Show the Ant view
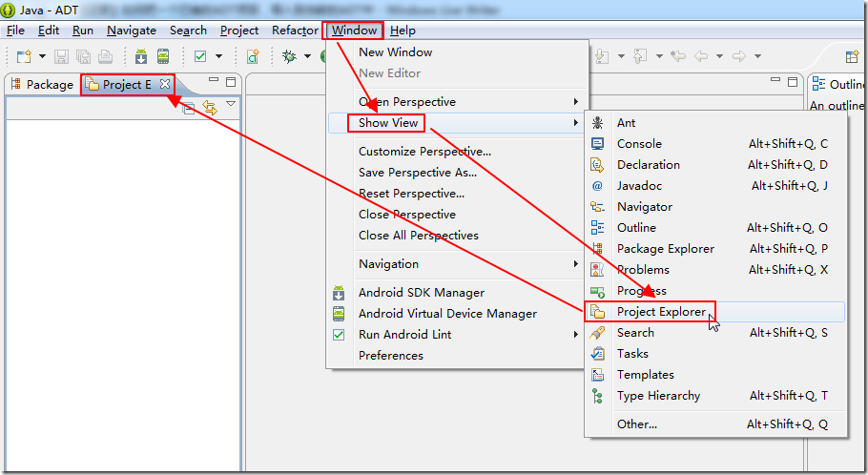 715,123
